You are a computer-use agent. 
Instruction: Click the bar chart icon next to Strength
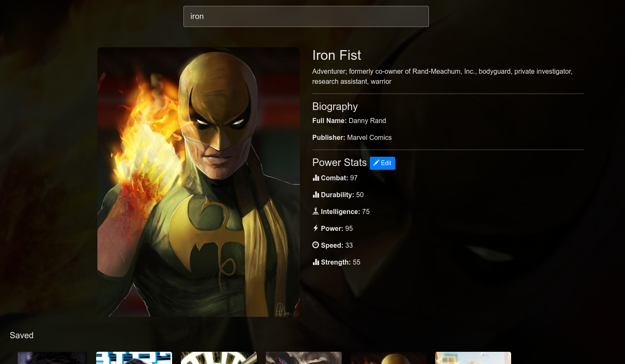click(x=316, y=262)
